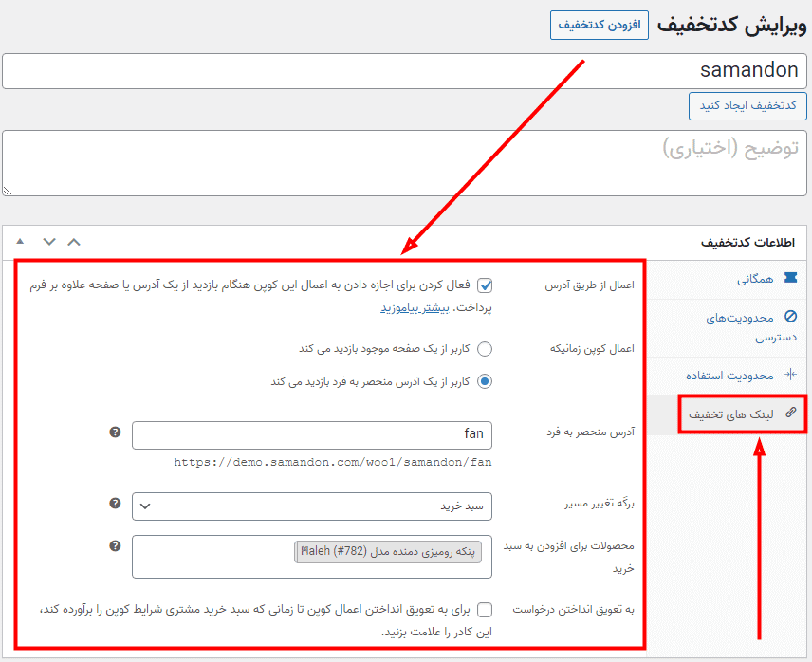Viewport: 812px width, 662px height.
Task: Open the محدودیت‌های دسترسی tab
Action: 727,327
